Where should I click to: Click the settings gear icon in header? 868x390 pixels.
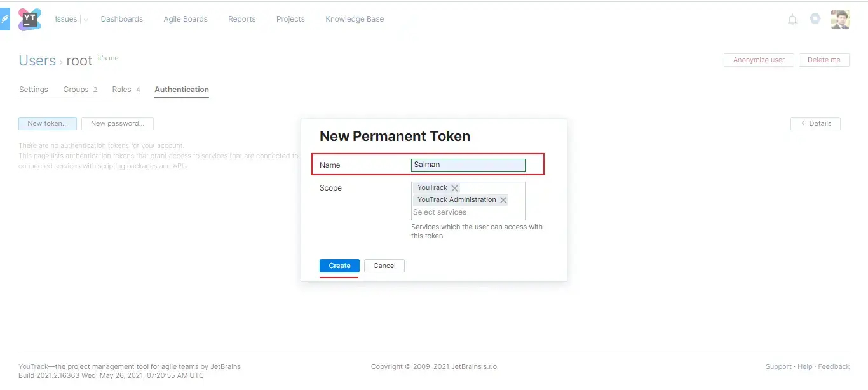click(x=815, y=19)
